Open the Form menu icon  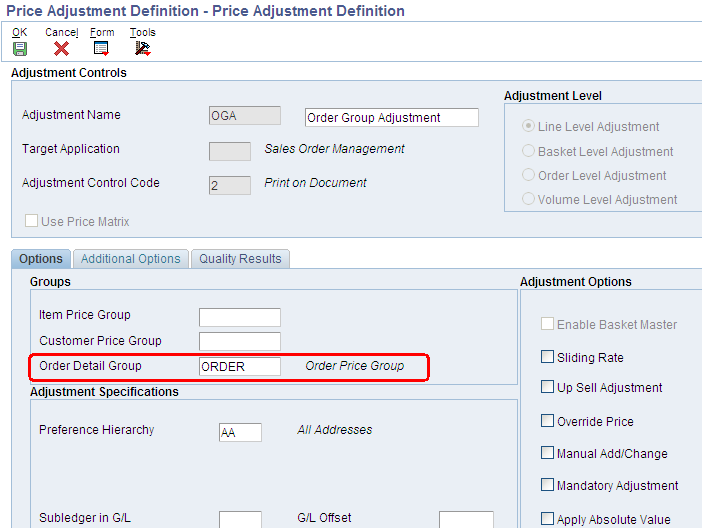tap(101, 48)
